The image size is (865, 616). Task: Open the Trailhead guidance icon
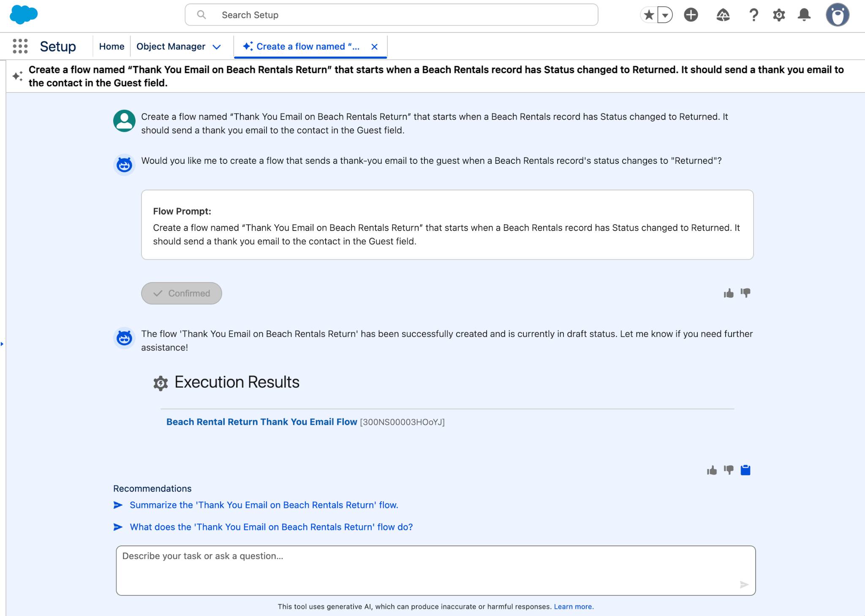pyautogui.click(x=723, y=15)
